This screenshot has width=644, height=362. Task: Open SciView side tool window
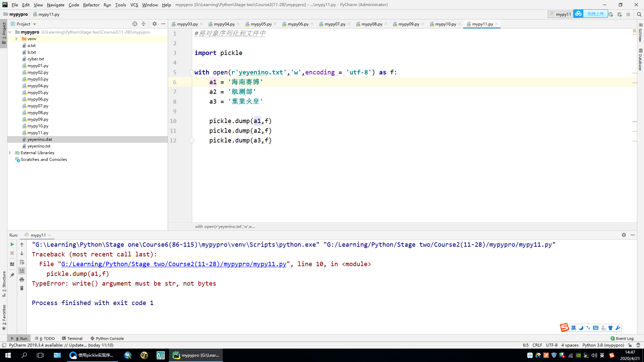click(x=640, y=33)
